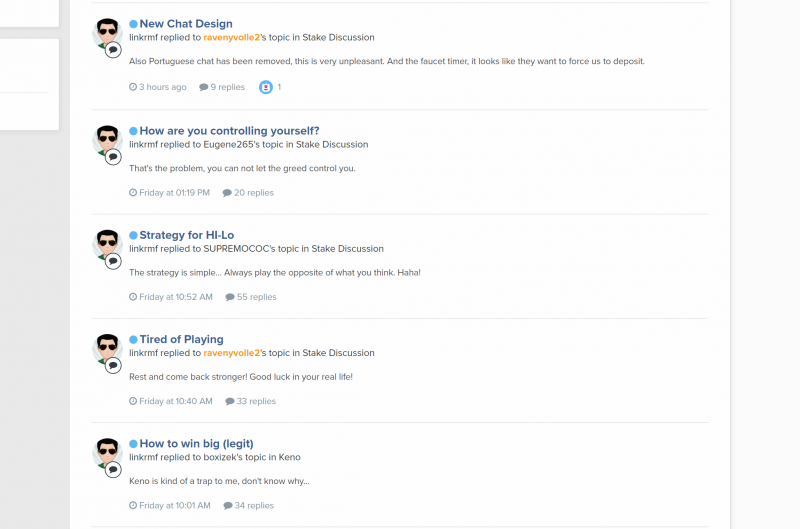Click text The strategy is simple... Haha!

(x=275, y=272)
